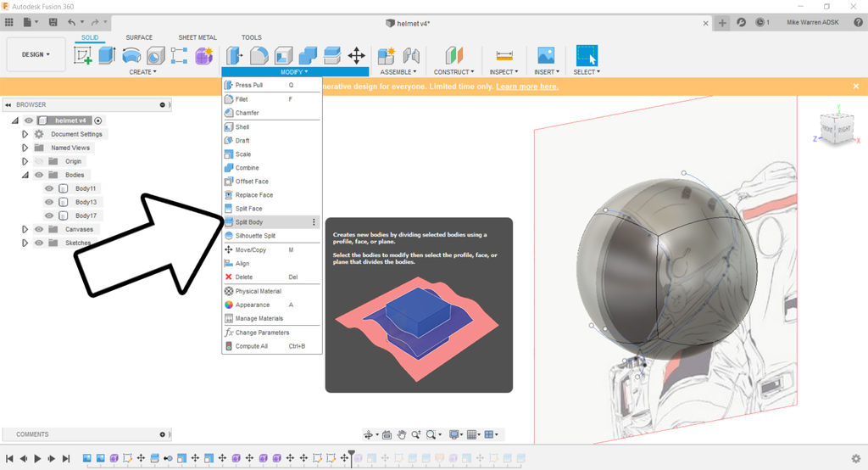The image size is (868, 470).
Task: Activate helmet v4 component radio button
Action: pos(98,120)
